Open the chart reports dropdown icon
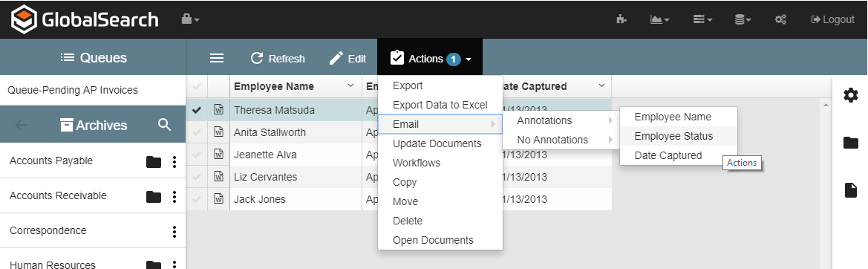The height and width of the screenshot is (269, 868). coord(659,19)
